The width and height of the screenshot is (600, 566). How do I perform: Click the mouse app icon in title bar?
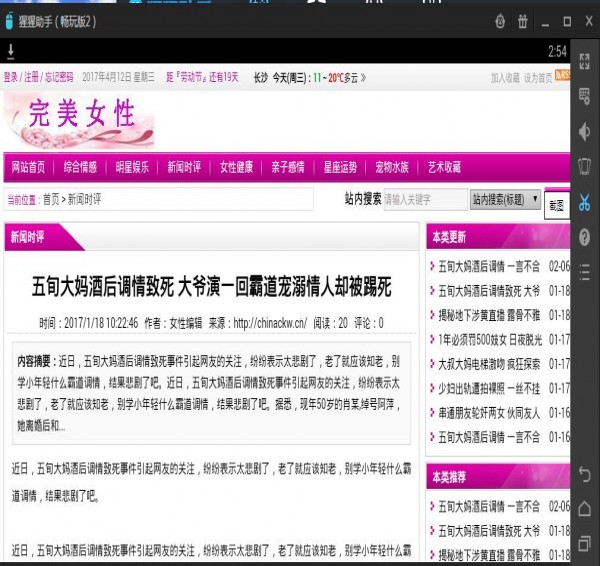pyautogui.click(x=10, y=21)
